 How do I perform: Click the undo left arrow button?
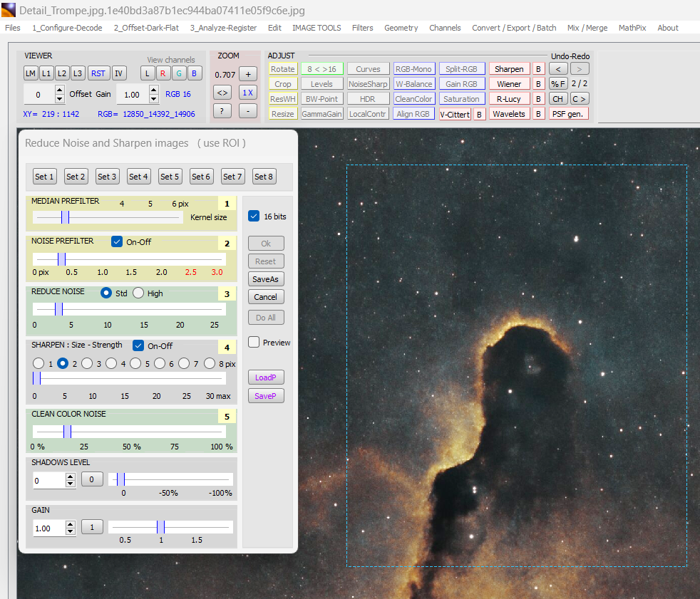pos(558,69)
